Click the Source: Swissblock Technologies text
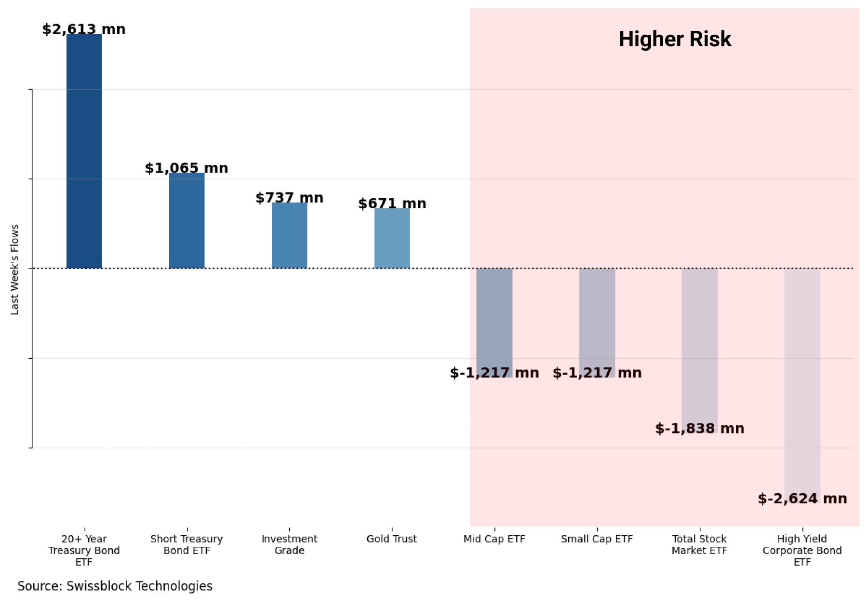Viewport: 868px width, 608px height. pos(115,586)
